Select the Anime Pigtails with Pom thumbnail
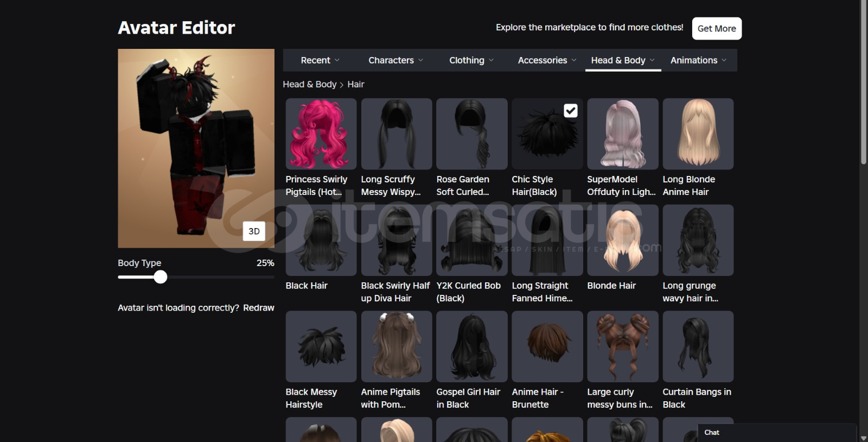 coord(396,346)
